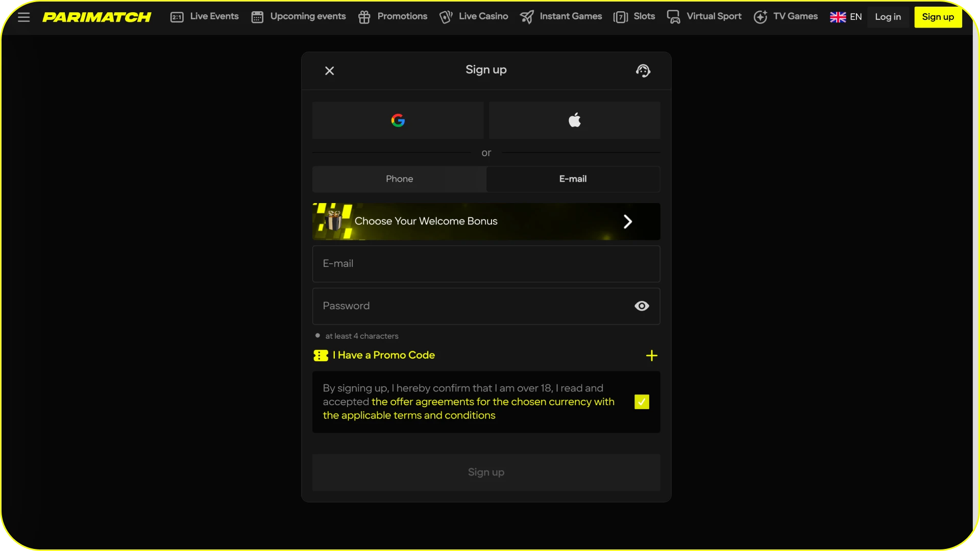Open TV Games section
The image size is (980, 551).
coord(786,17)
